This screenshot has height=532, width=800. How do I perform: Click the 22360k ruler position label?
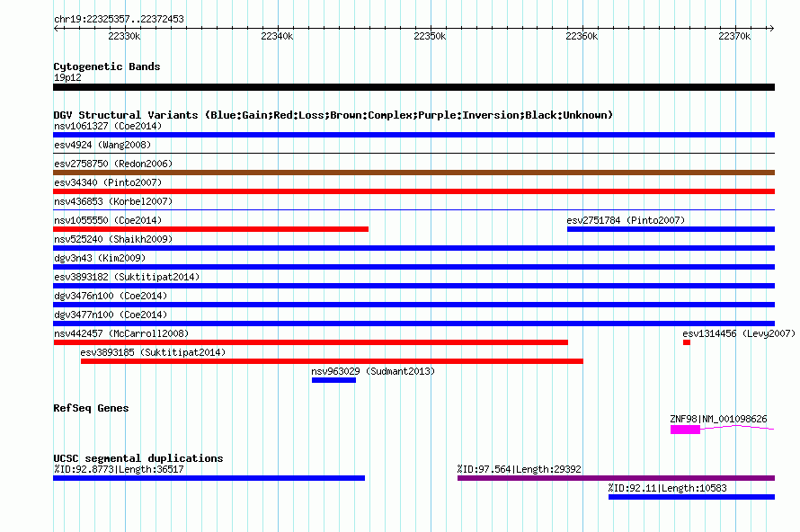582,36
